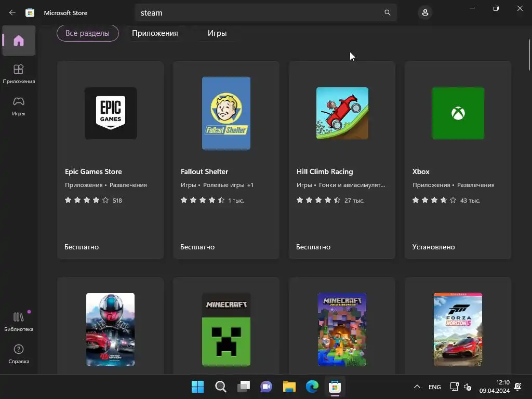Select the Все разделы filter tab

87,33
